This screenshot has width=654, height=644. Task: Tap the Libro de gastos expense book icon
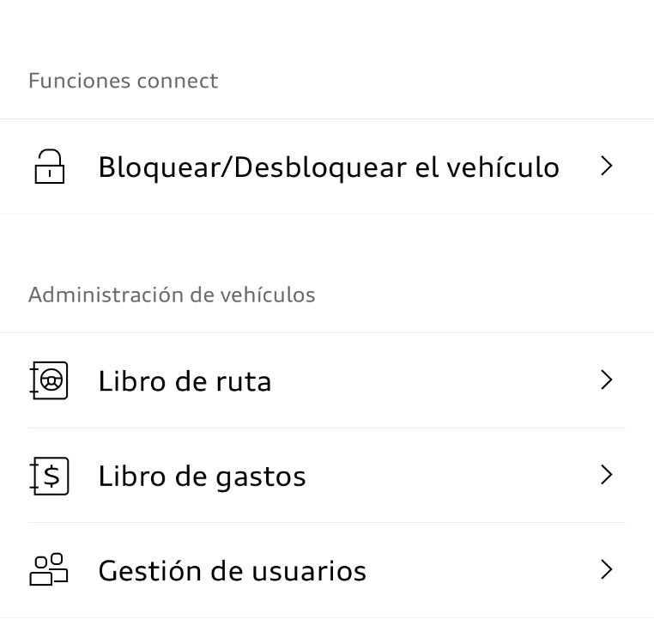coord(49,476)
